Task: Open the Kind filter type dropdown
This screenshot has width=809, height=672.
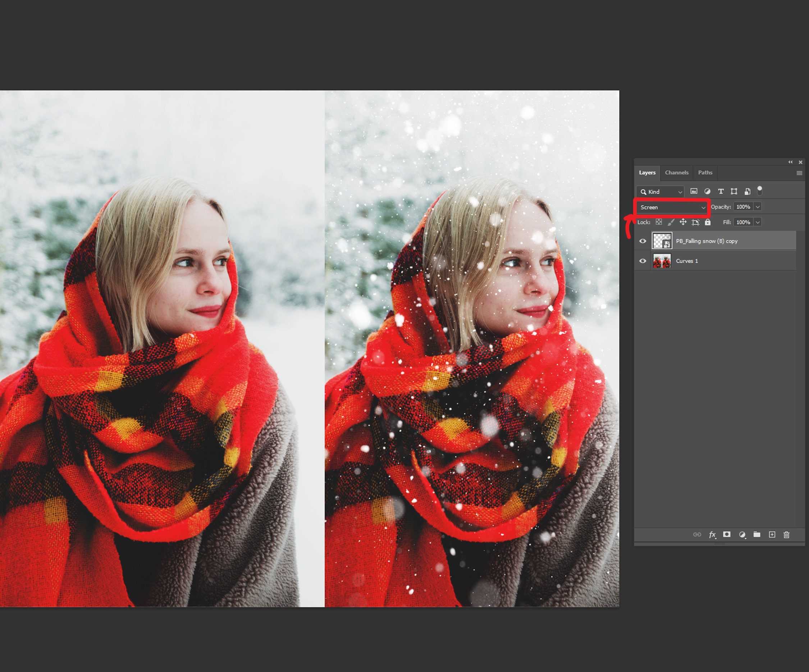Action: point(660,192)
